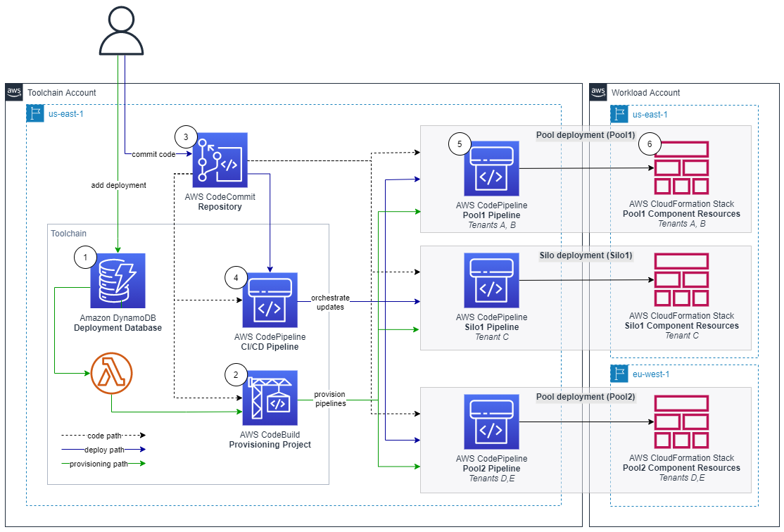
Task: Click the Silo1 Component Resources stack icon
Action: [681, 278]
